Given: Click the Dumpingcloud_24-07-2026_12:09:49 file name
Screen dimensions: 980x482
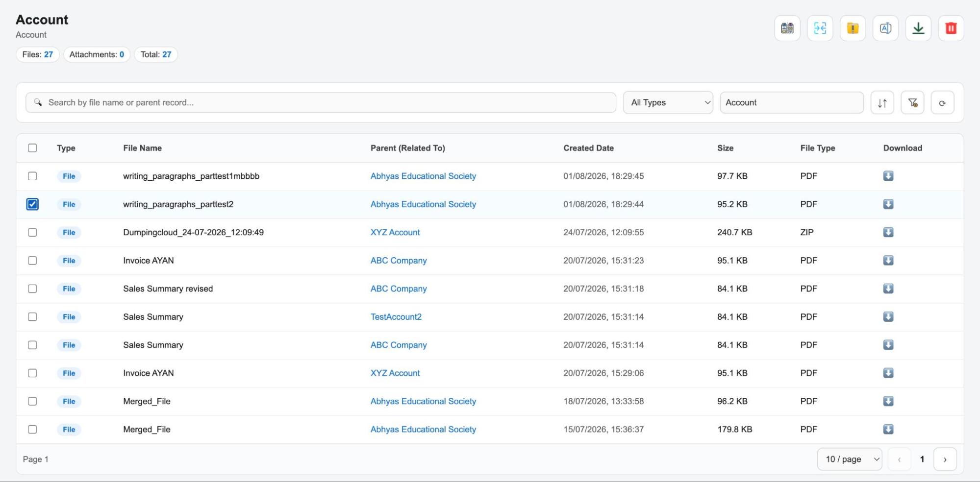Looking at the screenshot, I should click(x=193, y=232).
